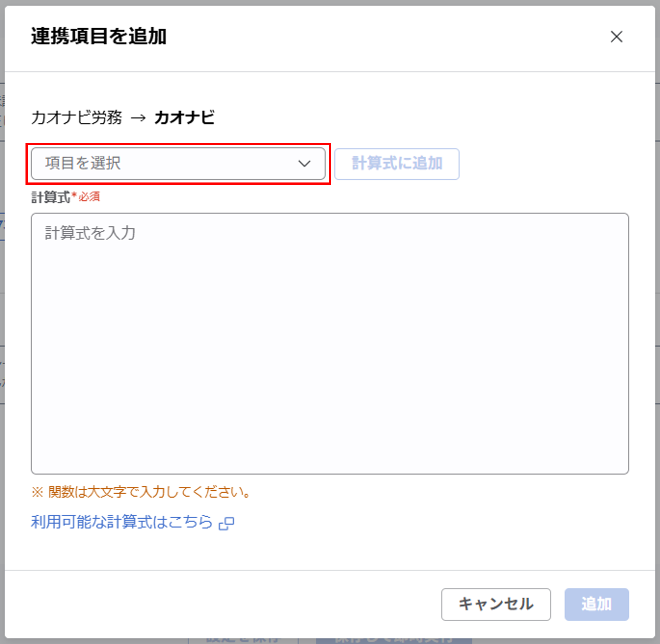Select the カオナビ労務 source label
This screenshot has width=660, height=644.
click(77, 118)
